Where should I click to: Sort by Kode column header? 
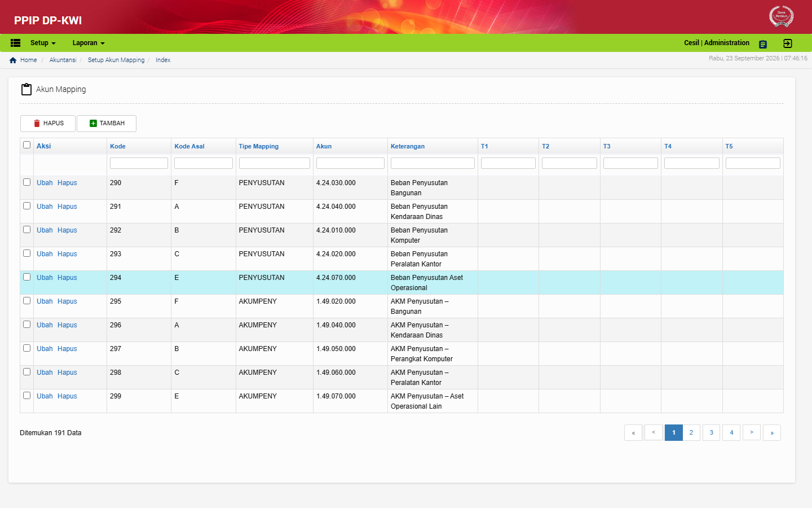[118, 146]
